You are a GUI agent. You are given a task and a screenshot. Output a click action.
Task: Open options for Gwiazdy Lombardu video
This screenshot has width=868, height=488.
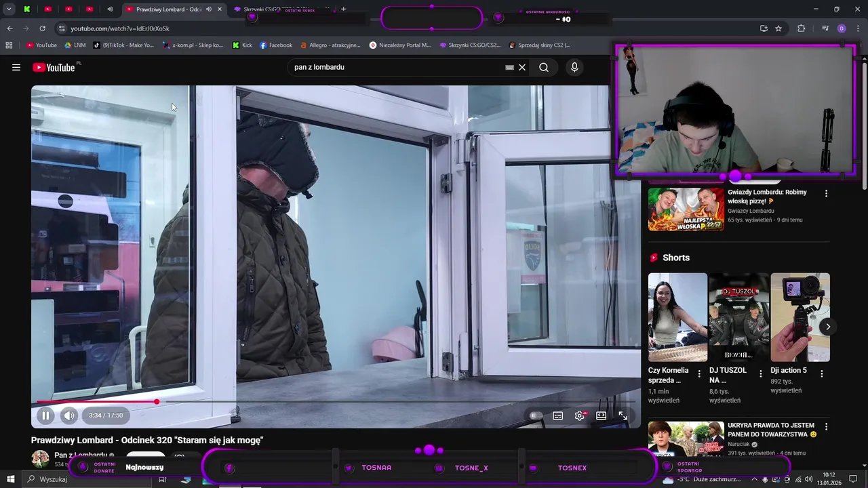pyautogui.click(x=826, y=194)
